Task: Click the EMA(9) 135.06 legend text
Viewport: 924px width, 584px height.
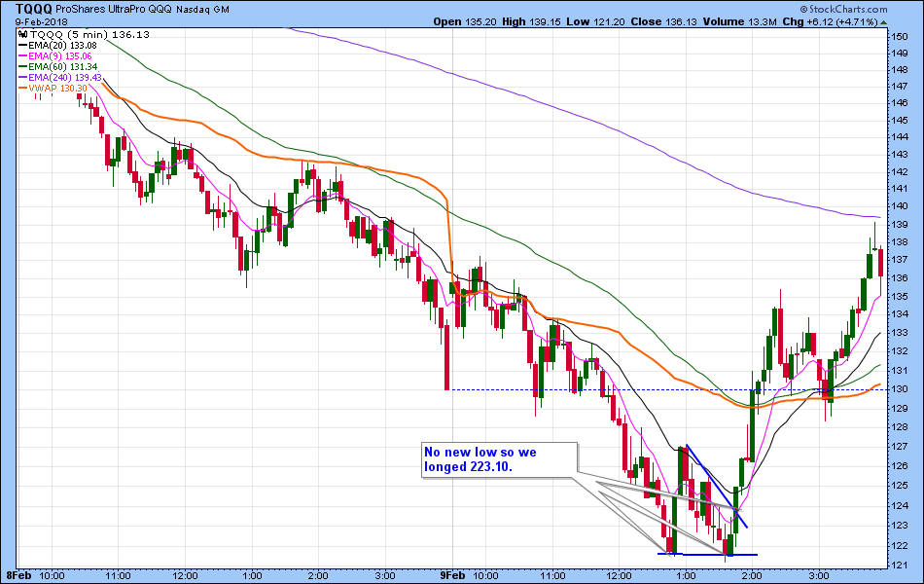Action: 60,56
